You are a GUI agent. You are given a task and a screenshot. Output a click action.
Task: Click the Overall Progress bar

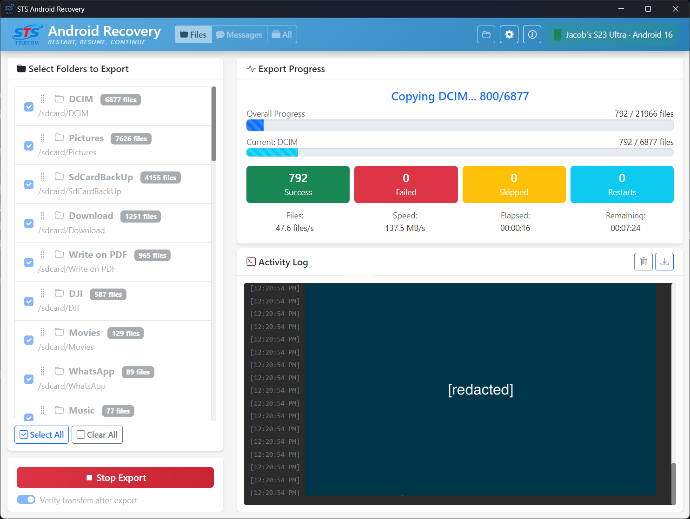click(459, 126)
